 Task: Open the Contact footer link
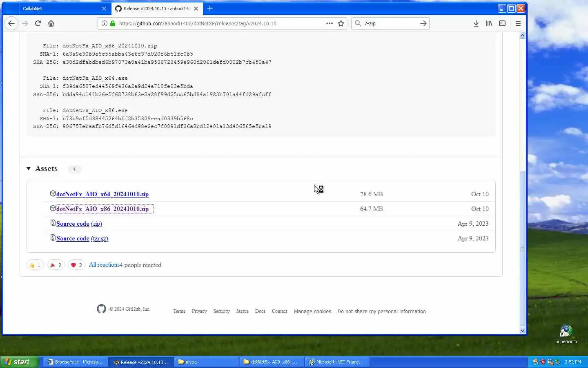[280, 311]
